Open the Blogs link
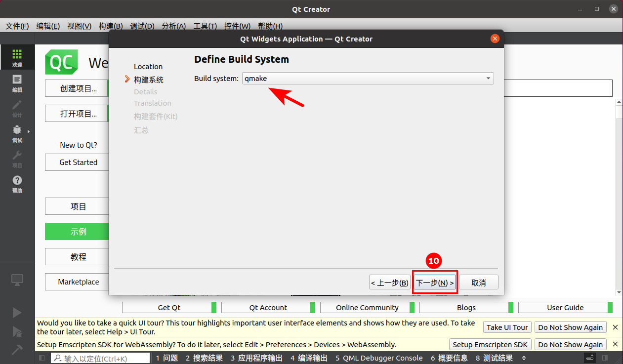This screenshot has width=623, height=364. 466,307
